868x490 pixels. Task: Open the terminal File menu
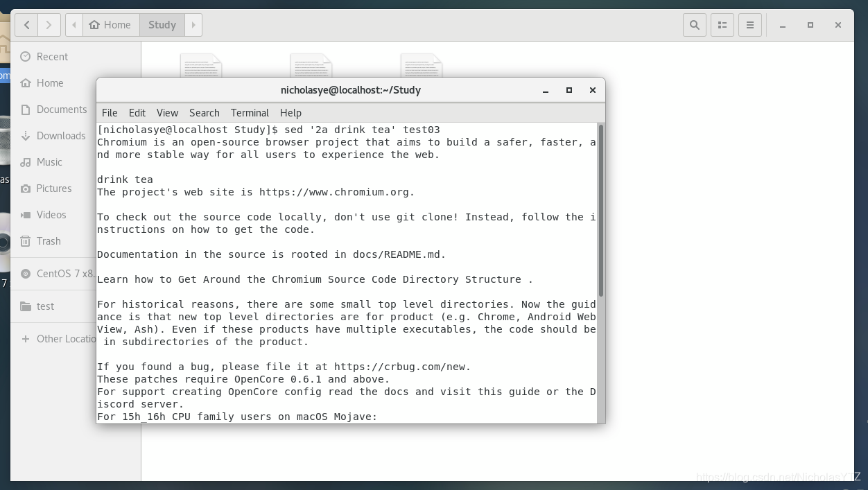coord(110,113)
